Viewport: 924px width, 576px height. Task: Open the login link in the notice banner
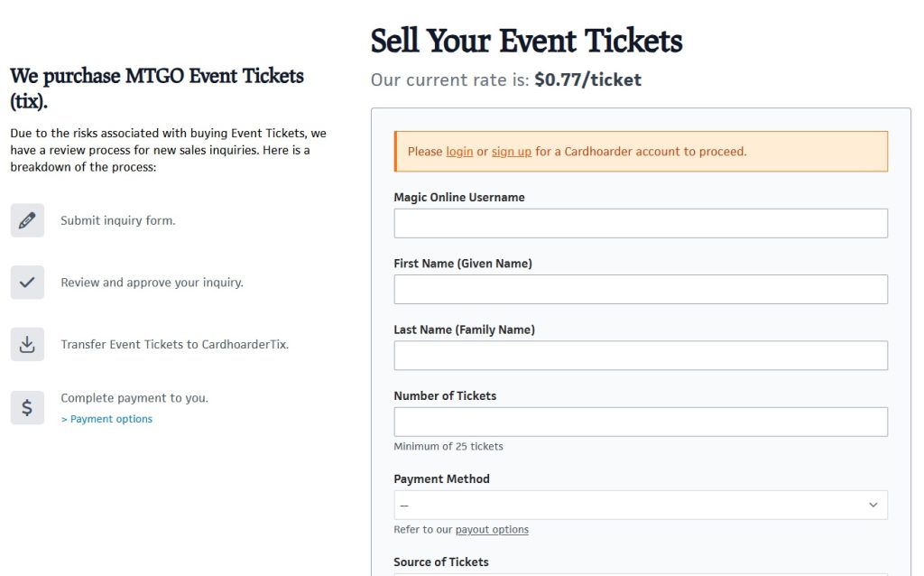(x=459, y=151)
